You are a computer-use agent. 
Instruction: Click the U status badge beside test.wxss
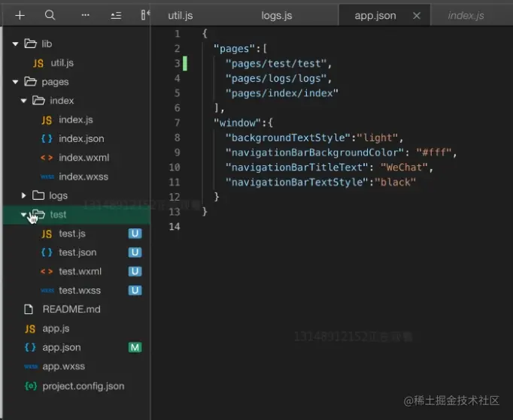[x=135, y=290]
